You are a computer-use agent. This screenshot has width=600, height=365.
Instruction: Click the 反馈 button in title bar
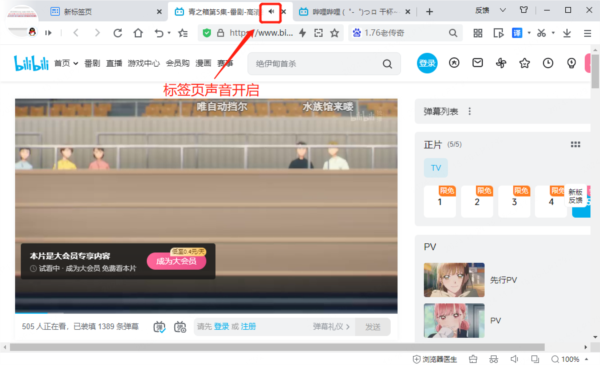[482, 11]
